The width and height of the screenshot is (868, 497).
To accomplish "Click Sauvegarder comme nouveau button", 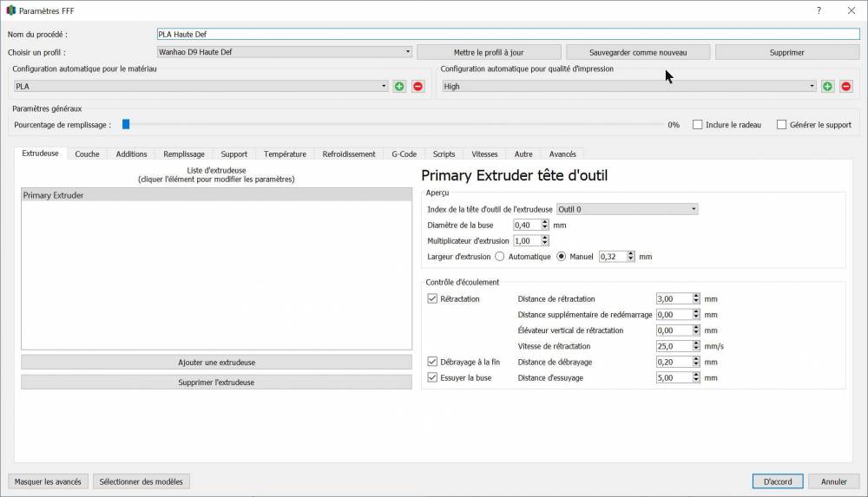I will pos(638,53).
